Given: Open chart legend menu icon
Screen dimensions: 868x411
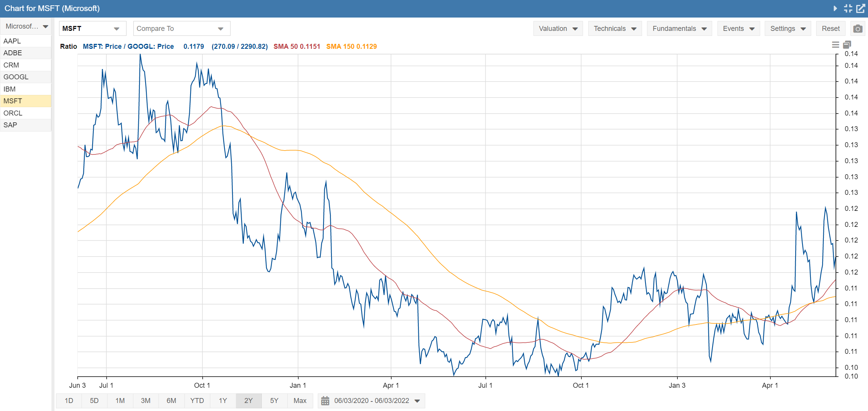Looking at the screenshot, I should [x=835, y=45].
